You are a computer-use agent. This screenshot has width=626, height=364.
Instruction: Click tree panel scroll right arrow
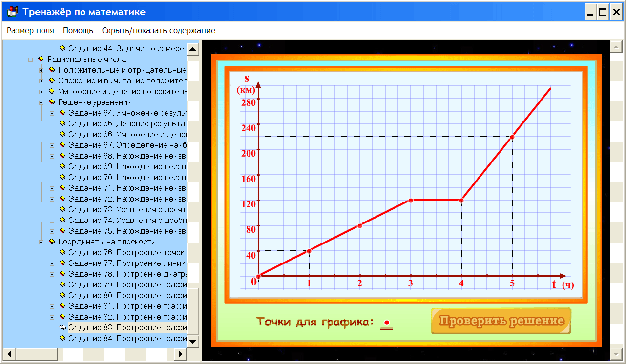[x=180, y=354]
